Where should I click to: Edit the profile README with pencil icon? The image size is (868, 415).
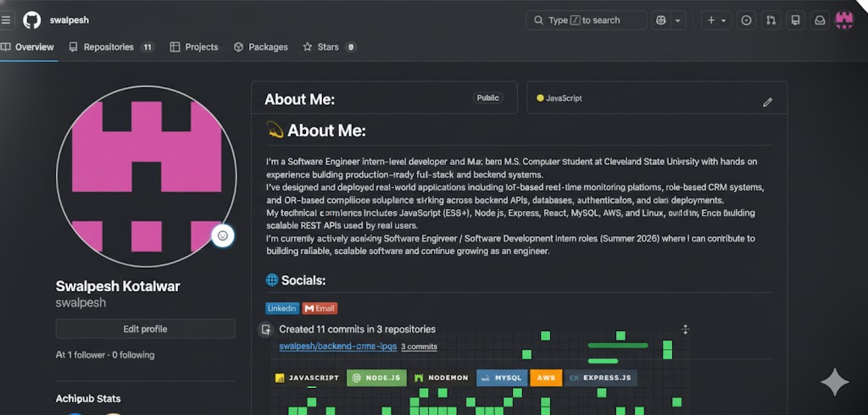tap(767, 102)
